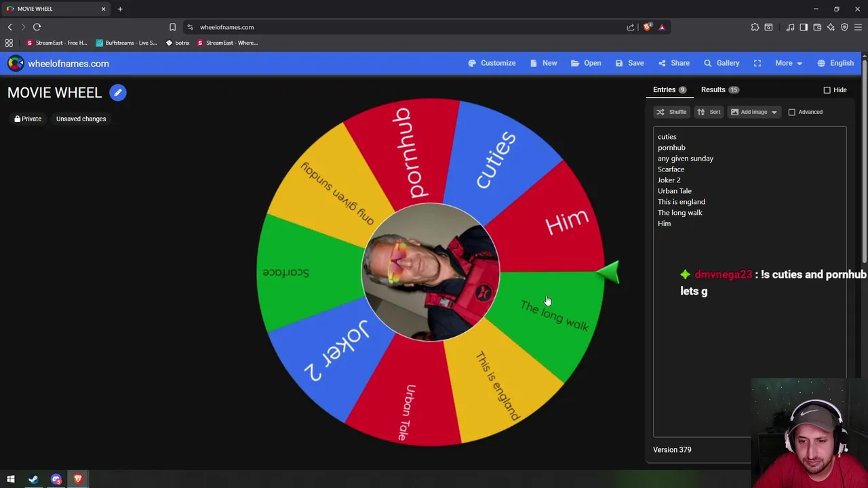Sort the wheel entries

pyautogui.click(x=709, y=112)
